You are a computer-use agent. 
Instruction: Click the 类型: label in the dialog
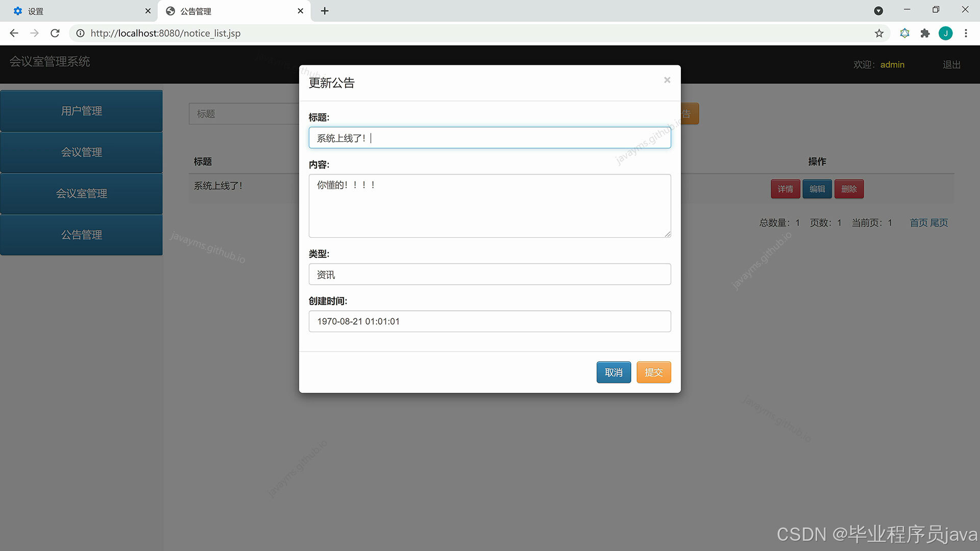coord(319,254)
